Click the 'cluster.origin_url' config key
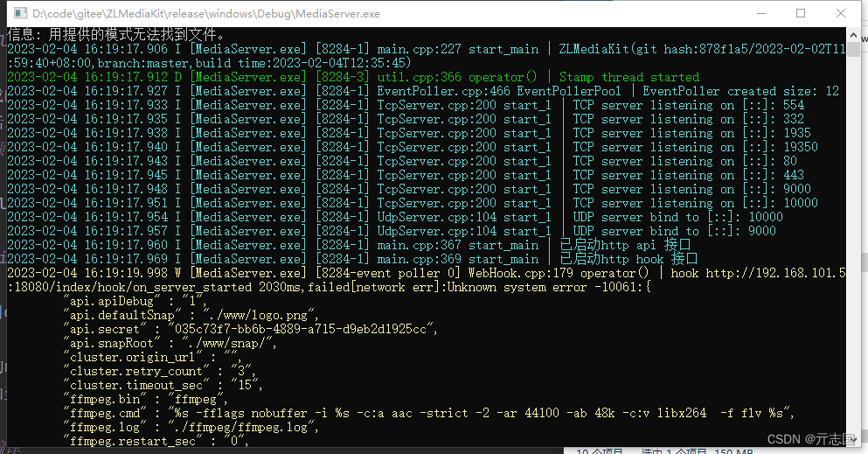Screen dimensions: 868x454 tap(133, 357)
